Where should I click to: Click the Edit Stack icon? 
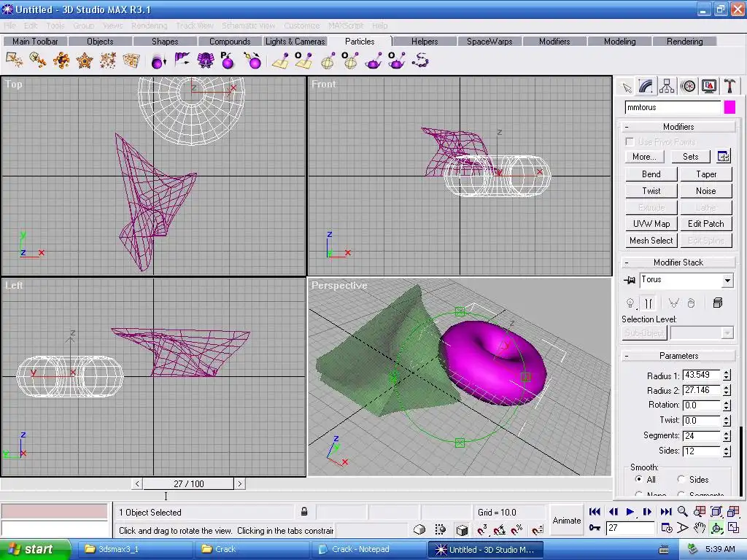(718, 303)
